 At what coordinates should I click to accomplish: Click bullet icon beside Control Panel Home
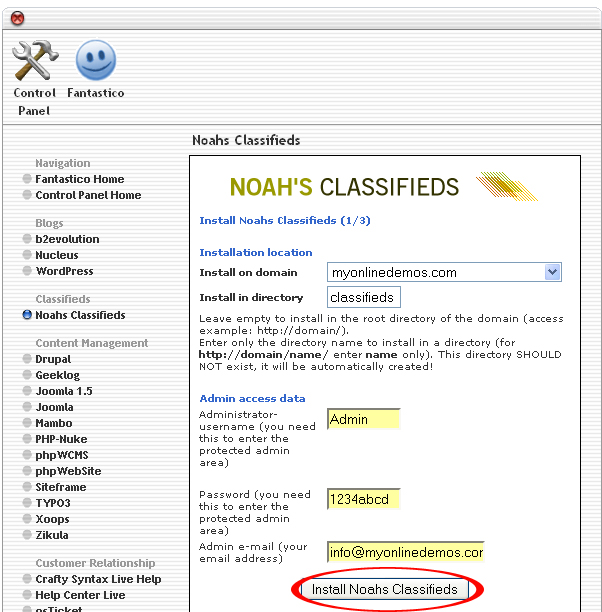[27, 194]
